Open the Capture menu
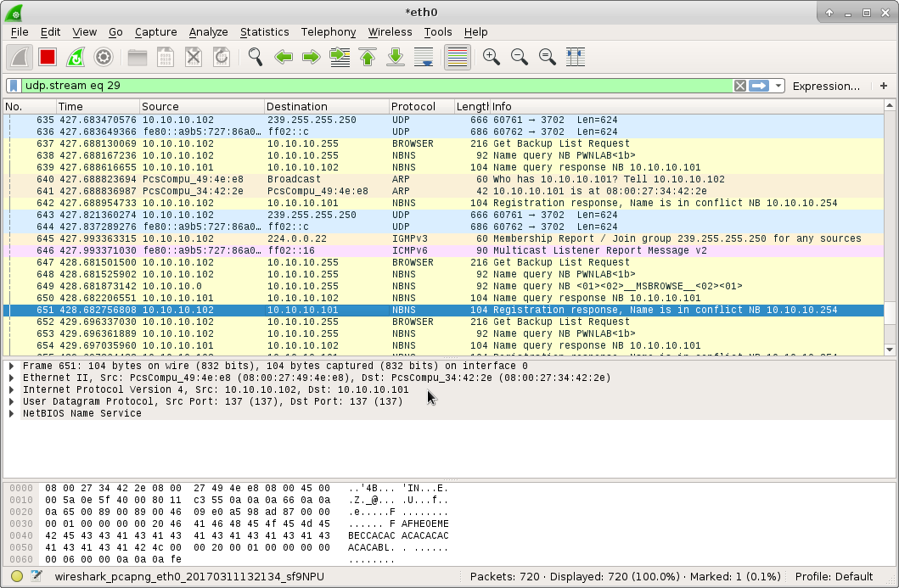 [156, 32]
